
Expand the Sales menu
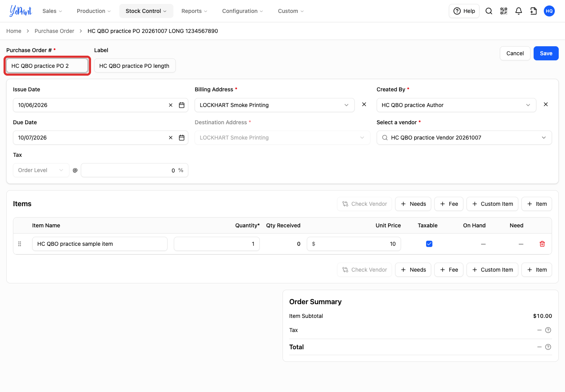coord(52,11)
